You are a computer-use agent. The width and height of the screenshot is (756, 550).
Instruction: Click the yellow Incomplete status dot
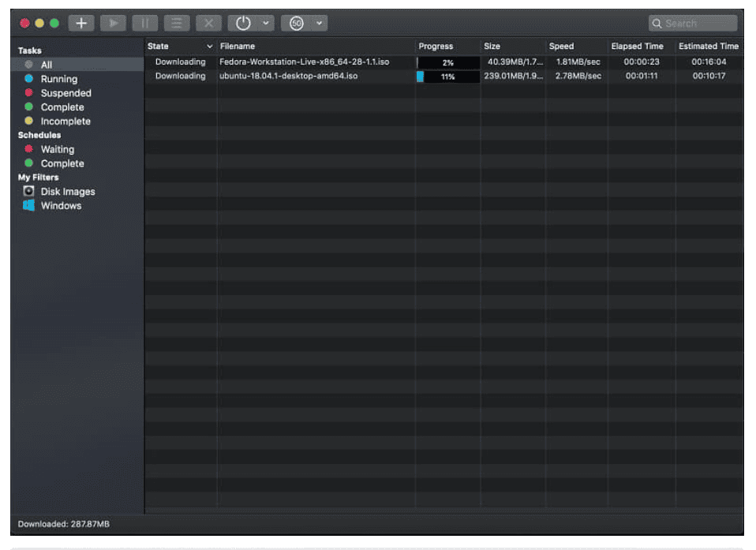tap(29, 121)
